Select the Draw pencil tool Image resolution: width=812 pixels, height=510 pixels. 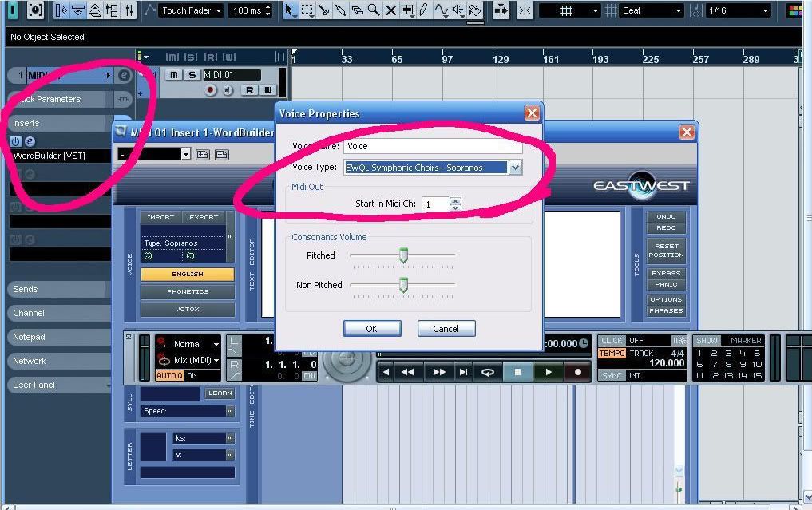[424, 10]
